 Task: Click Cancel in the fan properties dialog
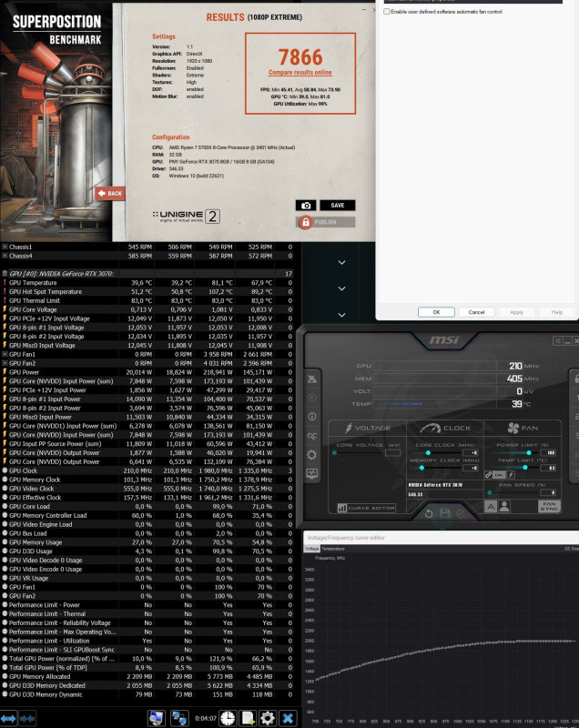[476, 312]
